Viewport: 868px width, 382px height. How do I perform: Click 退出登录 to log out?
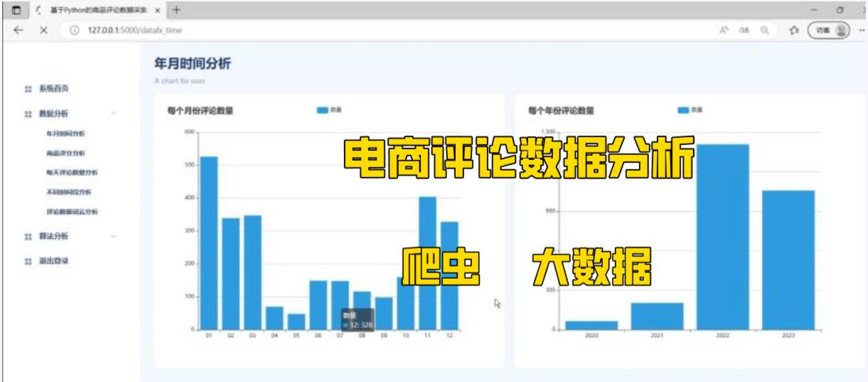coord(54,261)
